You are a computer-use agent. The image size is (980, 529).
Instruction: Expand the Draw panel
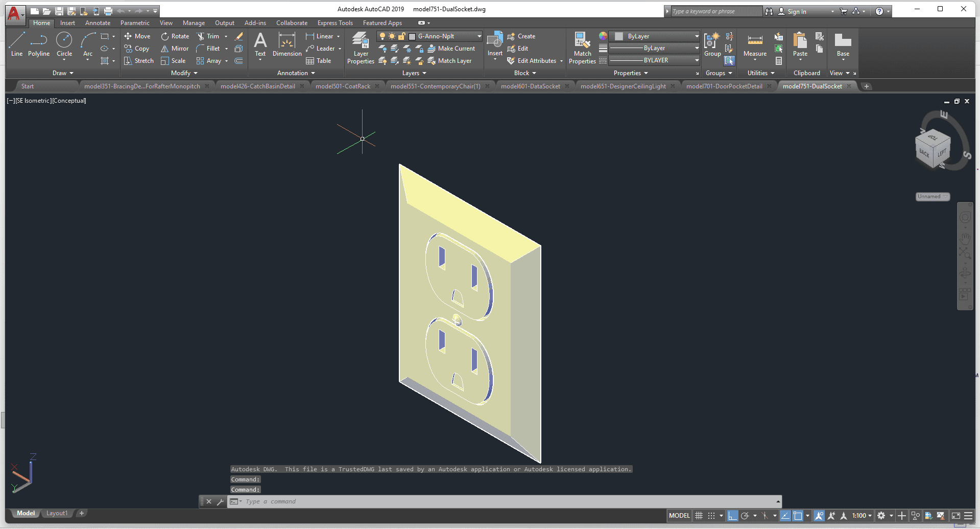[x=63, y=73]
